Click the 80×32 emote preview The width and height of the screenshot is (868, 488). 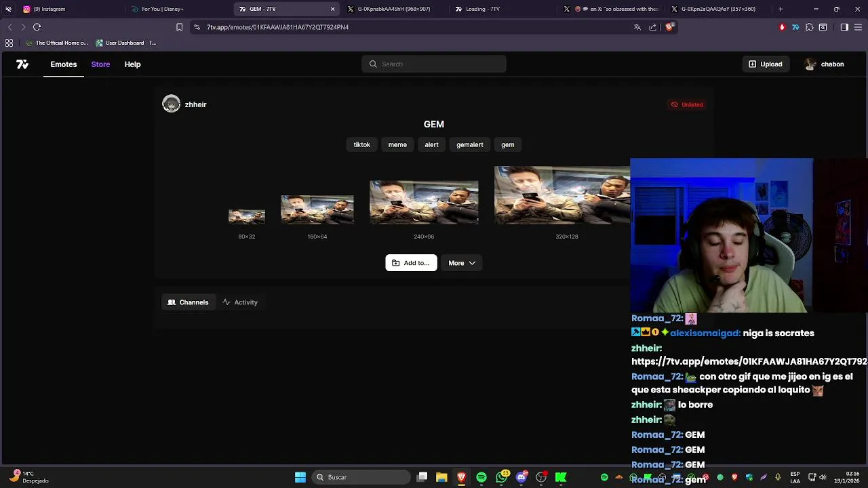click(x=247, y=216)
